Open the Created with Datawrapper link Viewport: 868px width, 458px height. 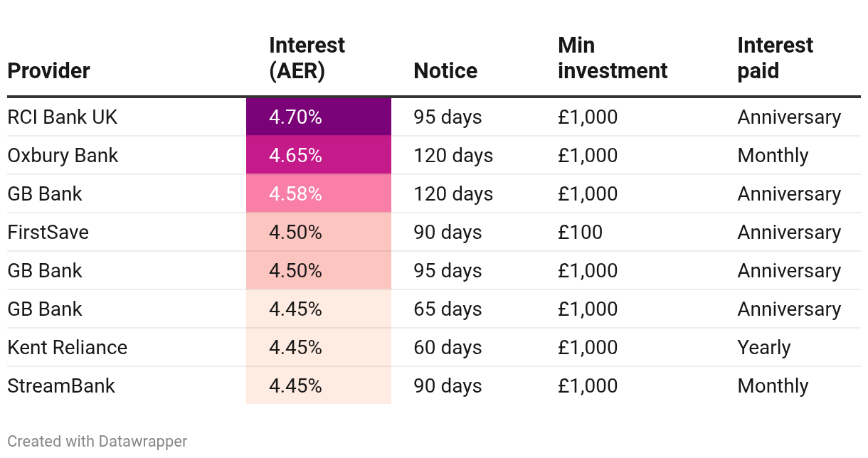tap(97, 442)
